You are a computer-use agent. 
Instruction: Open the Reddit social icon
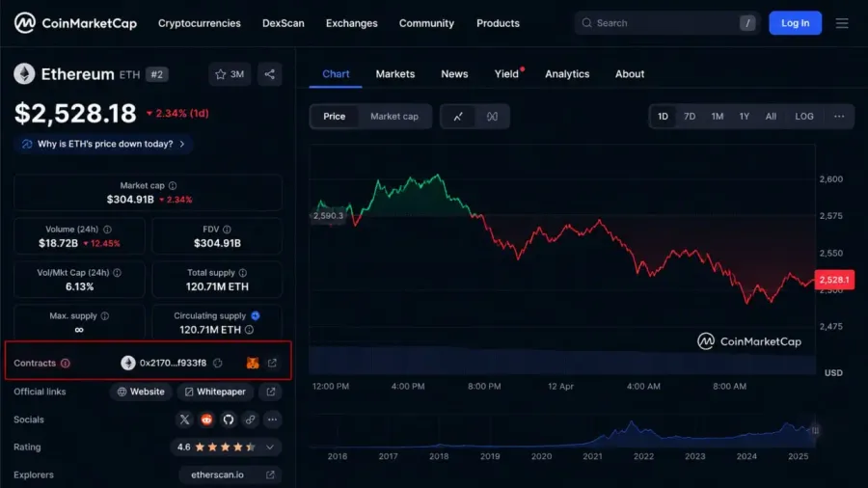tap(206, 420)
